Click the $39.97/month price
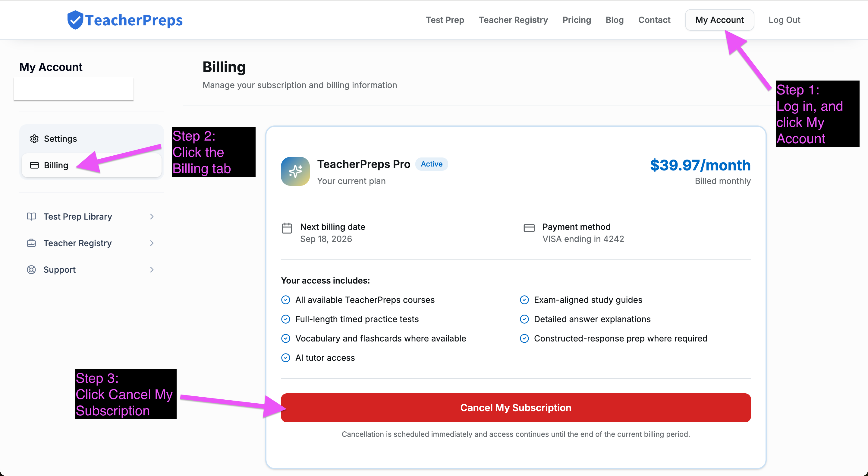 click(x=700, y=165)
